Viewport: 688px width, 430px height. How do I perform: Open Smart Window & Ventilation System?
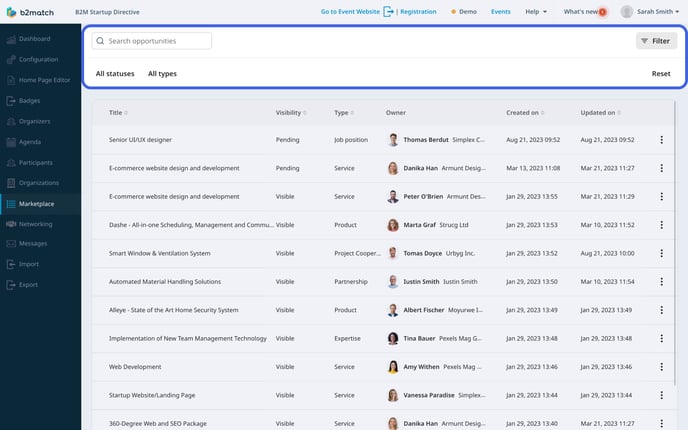pyautogui.click(x=159, y=253)
